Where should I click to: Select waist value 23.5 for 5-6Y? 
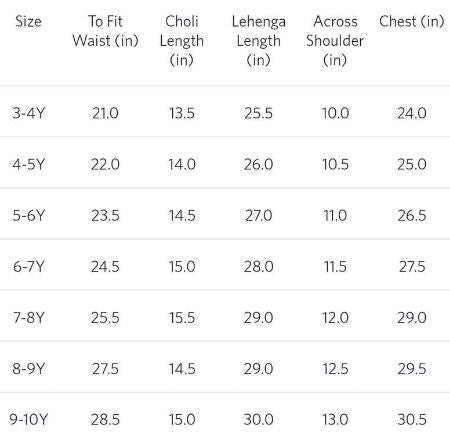point(105,215)
